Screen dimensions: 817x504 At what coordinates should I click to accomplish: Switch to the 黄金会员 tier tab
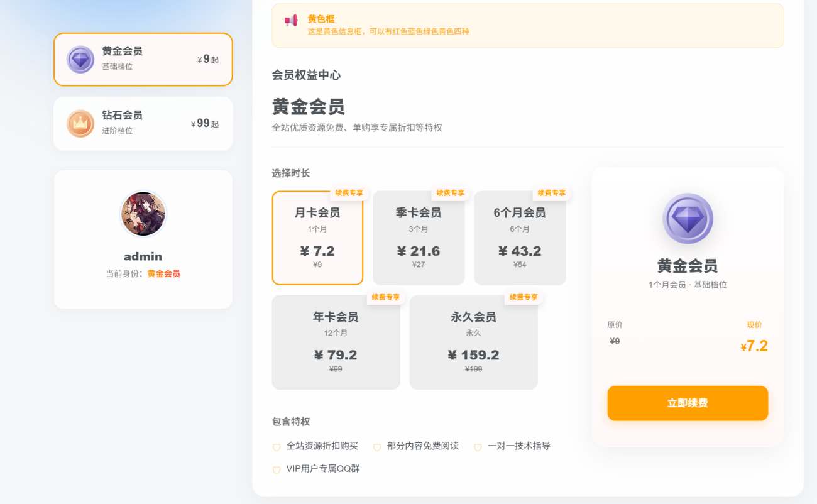click(143, 60)
